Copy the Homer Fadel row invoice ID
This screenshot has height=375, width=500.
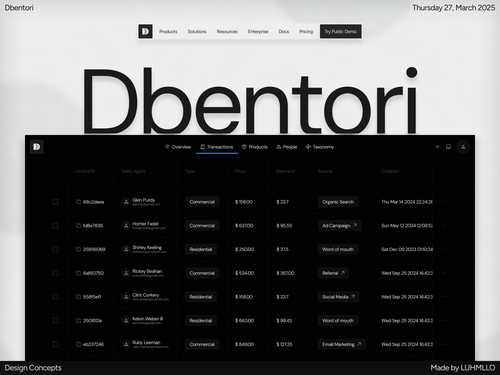coord(78,225)
